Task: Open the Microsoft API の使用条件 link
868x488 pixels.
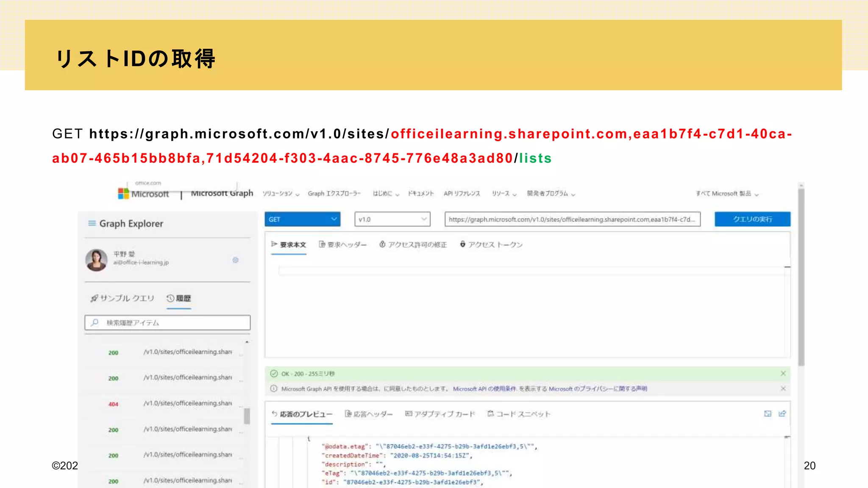Action: (485, 388)
